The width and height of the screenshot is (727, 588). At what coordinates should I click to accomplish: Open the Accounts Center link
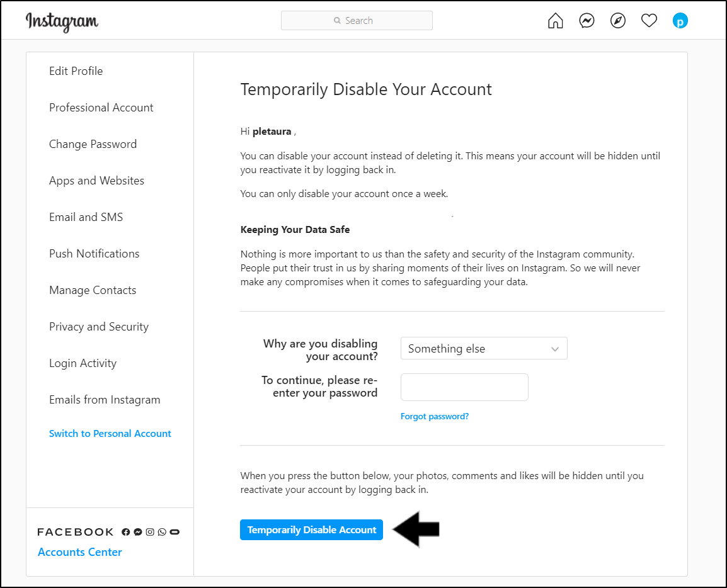80,552
